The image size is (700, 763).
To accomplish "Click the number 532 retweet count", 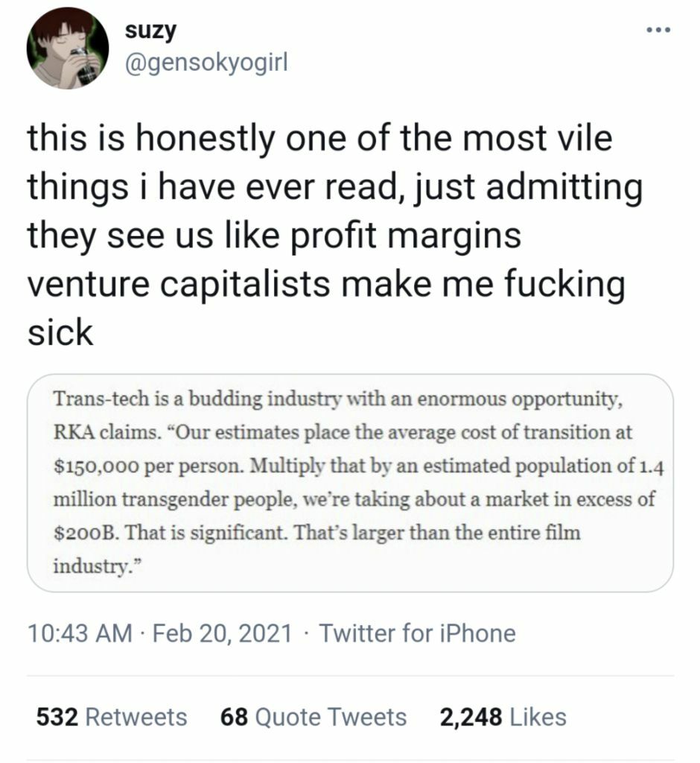I will 57,718.
